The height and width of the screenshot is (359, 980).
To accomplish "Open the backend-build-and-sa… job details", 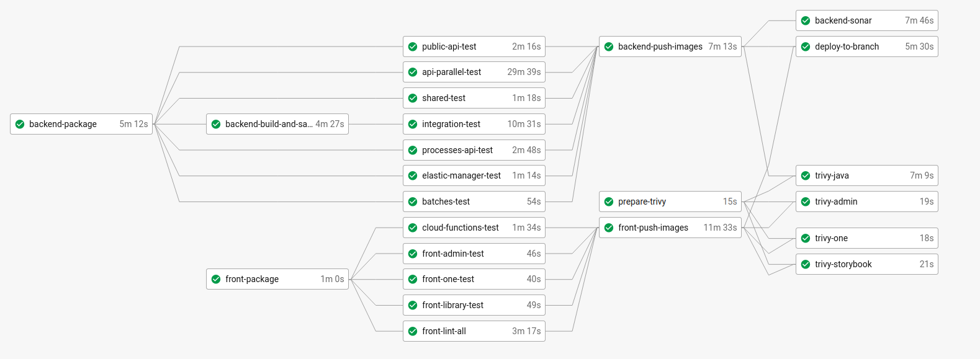I will pyautogui.click(x=268, y=124).
